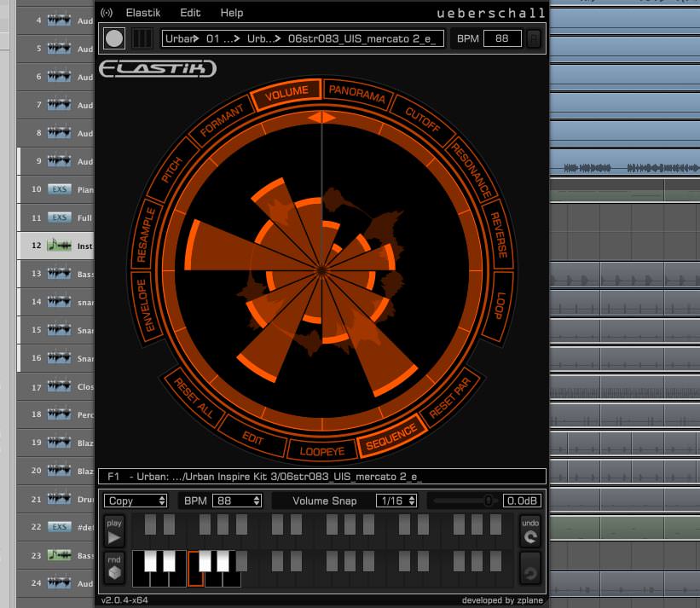Click the rnd random dice icon
Screen dimensions: 700x608
(x=114, y=568)
